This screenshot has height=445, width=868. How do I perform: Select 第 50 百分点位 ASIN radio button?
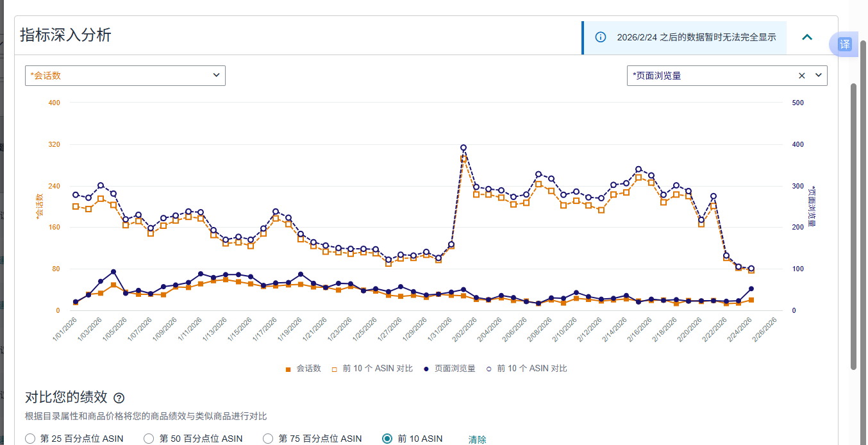(x=149, y=439)
